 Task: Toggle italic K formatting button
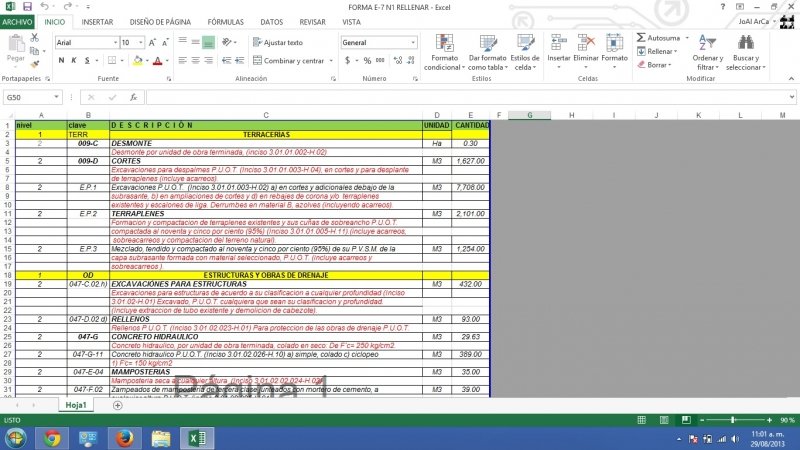[x=74, y=60]
